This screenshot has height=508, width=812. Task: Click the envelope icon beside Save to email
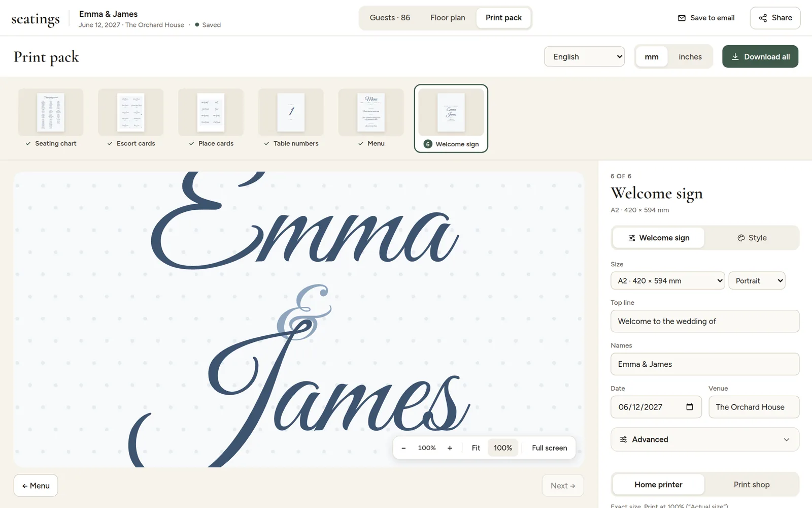click(x=682, y=18)
